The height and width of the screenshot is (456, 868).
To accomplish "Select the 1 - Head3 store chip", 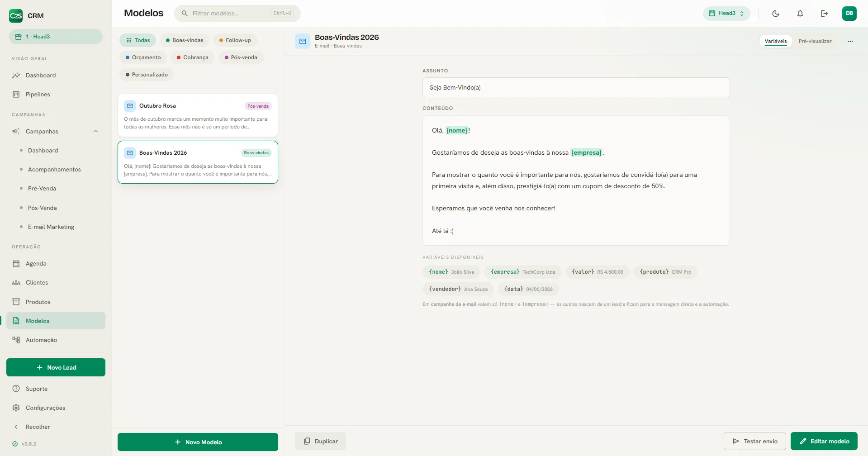I will coord(56,37).
